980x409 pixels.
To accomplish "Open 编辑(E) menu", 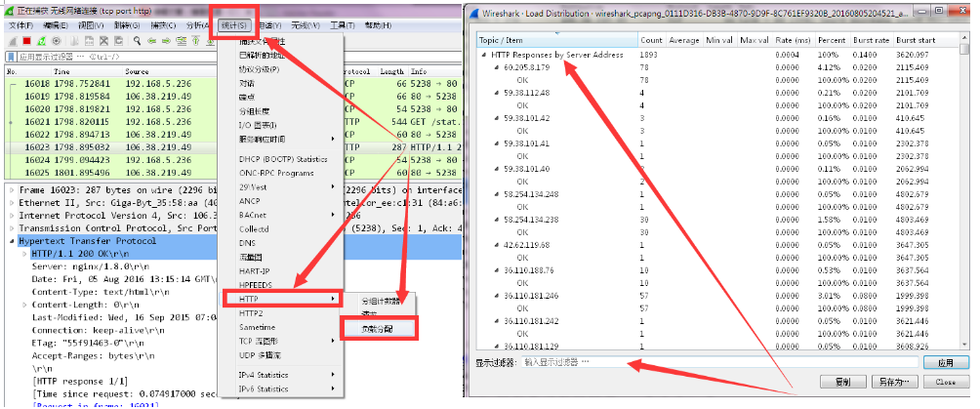I will (x=56, y=25).
